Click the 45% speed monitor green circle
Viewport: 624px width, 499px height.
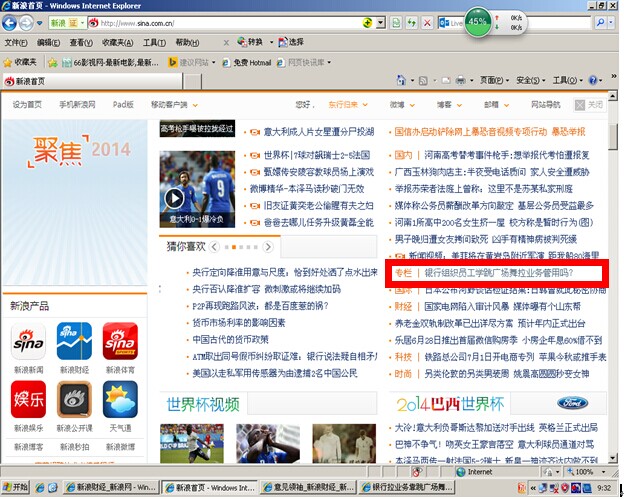coord(478,22)
